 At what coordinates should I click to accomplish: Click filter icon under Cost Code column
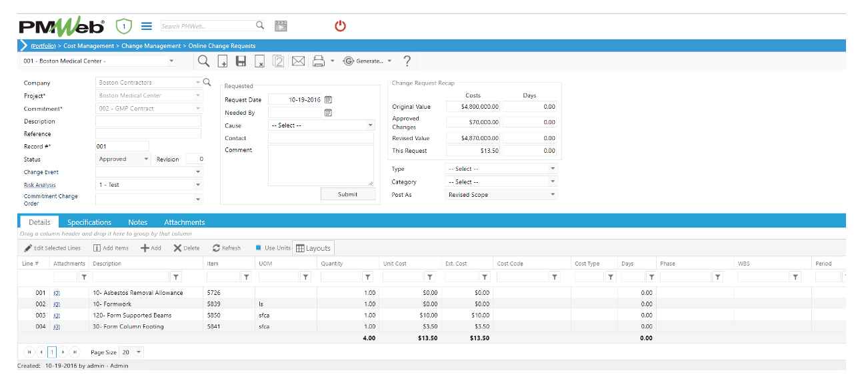click(555, 276)
